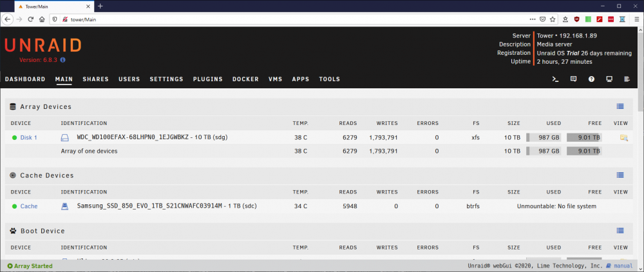Click array total used bar 987 GB
The height and width of the screenshot is (272, 644).
click(x=544, y=151)
